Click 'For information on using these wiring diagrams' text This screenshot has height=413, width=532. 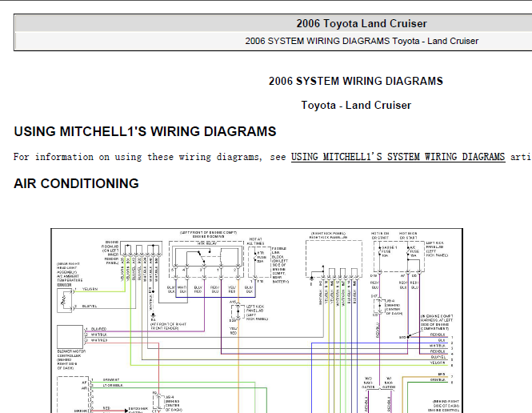[138, 157]
